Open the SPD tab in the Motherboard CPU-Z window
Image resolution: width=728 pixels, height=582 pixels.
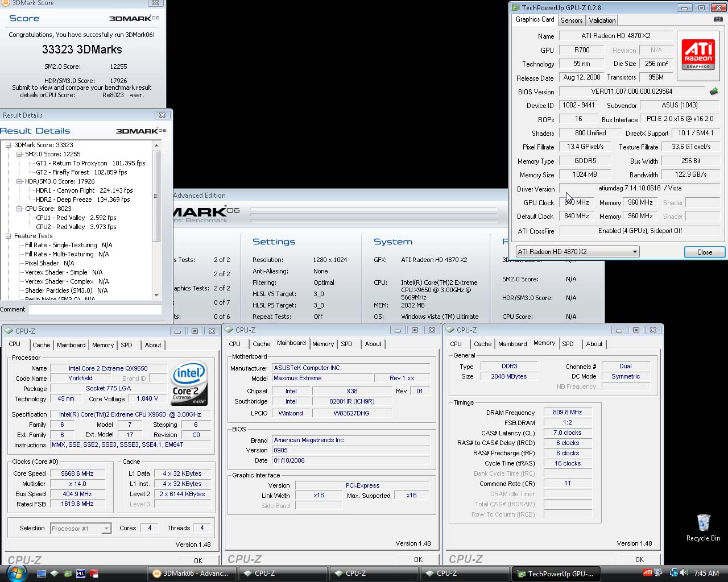(346, 344)
